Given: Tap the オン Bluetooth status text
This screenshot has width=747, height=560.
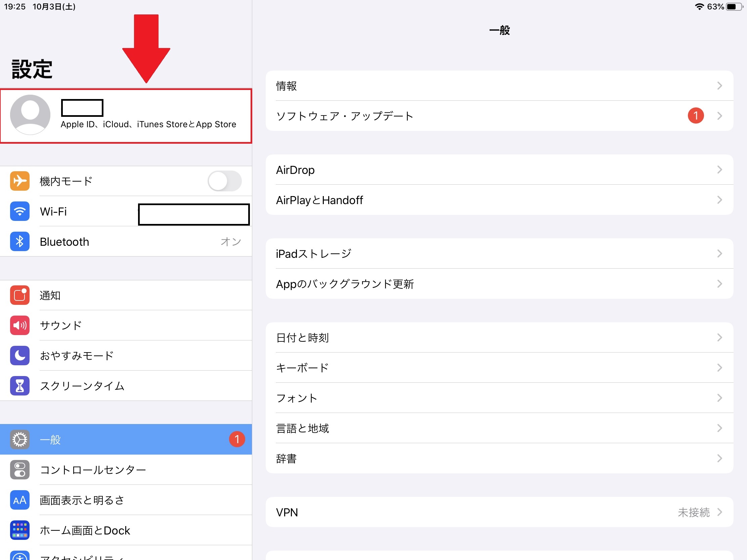Looking at the screenshot, I should pos(231,242).
